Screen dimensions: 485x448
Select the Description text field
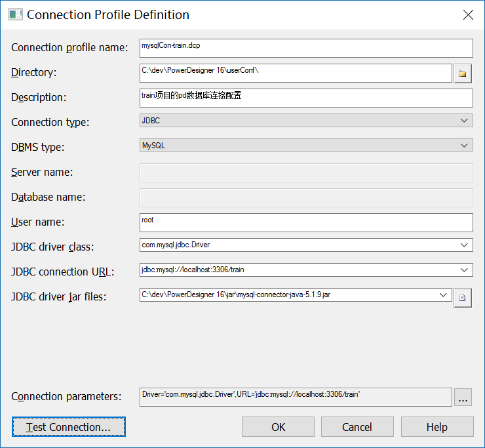pos(306,98)
